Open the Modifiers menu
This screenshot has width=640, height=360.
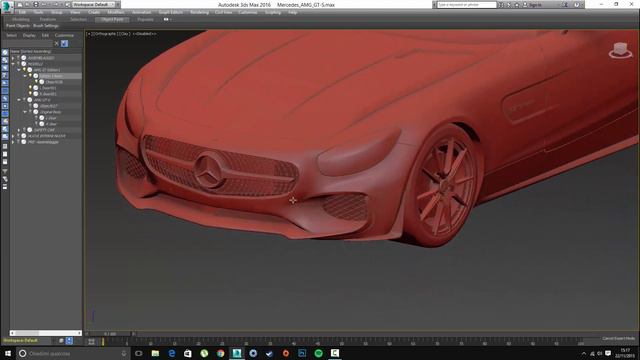point(116,13)
